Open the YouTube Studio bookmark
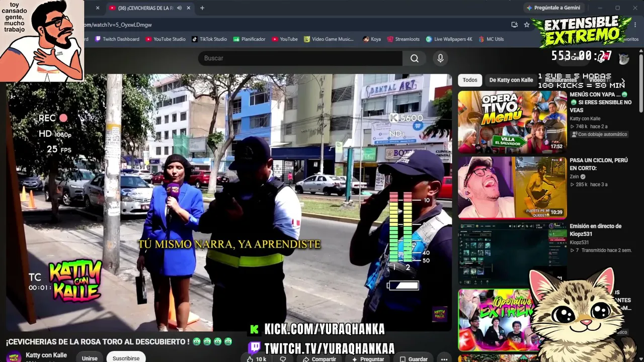644x362 pixels. tap(166, 39)
